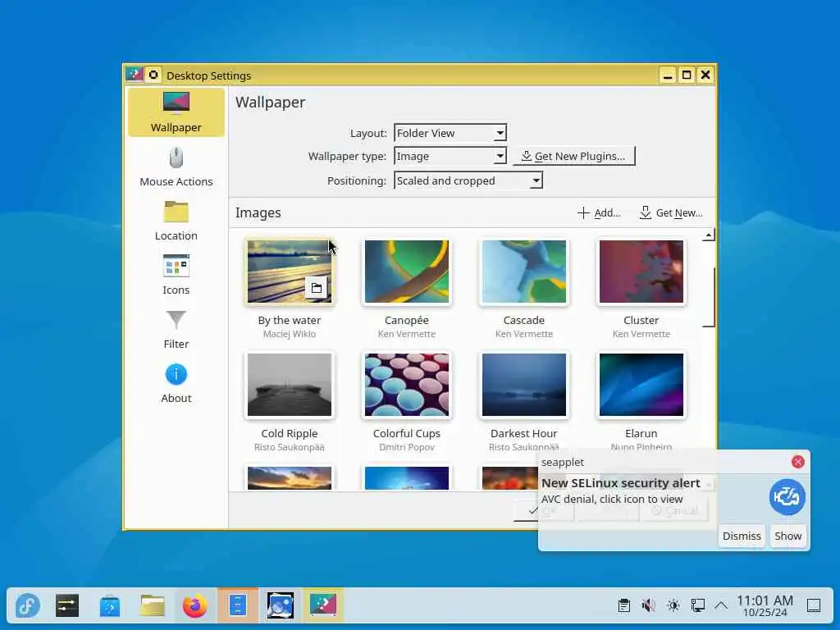840x630 pixels.
Task: Toggle the pin icon in title bar
Action: (x=153, y=75)
